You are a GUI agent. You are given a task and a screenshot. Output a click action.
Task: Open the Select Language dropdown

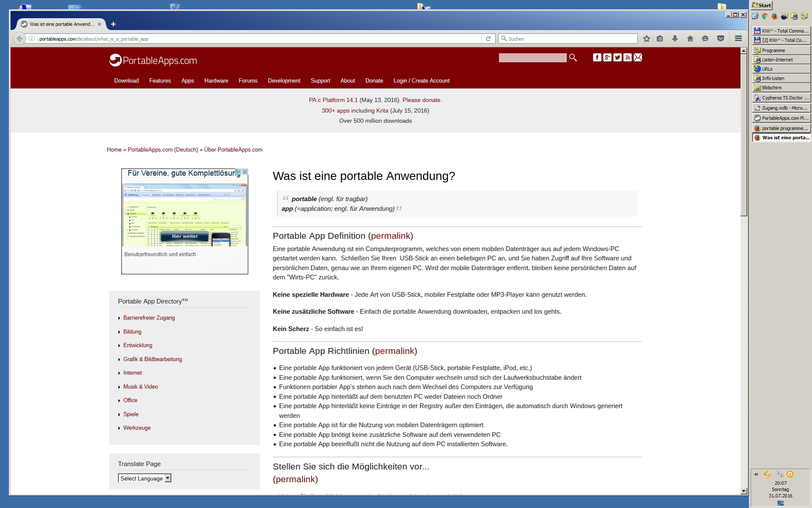click(x=145, y=478)
